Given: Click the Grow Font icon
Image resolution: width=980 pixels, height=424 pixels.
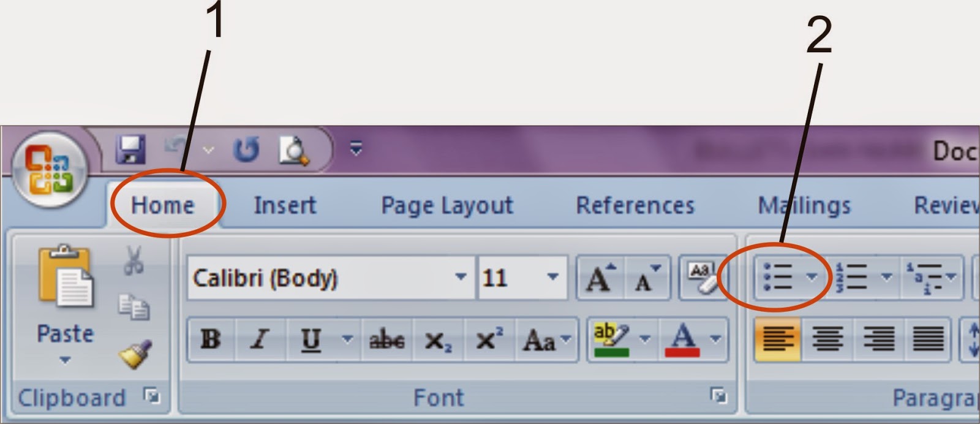Looking at the screenshot, I should [x=600, y=279].
